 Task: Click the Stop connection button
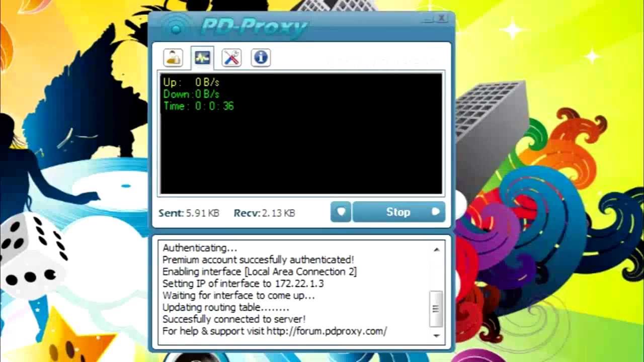(x=398, y=212)
